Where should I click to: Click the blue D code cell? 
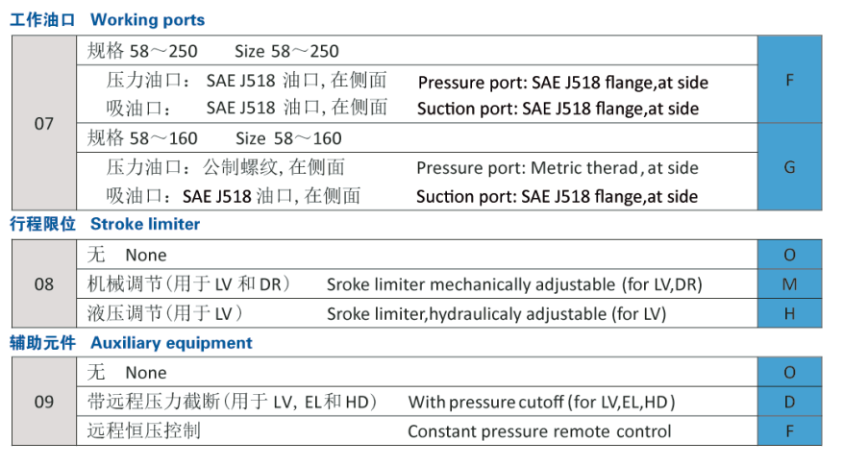tap(789, 402)
